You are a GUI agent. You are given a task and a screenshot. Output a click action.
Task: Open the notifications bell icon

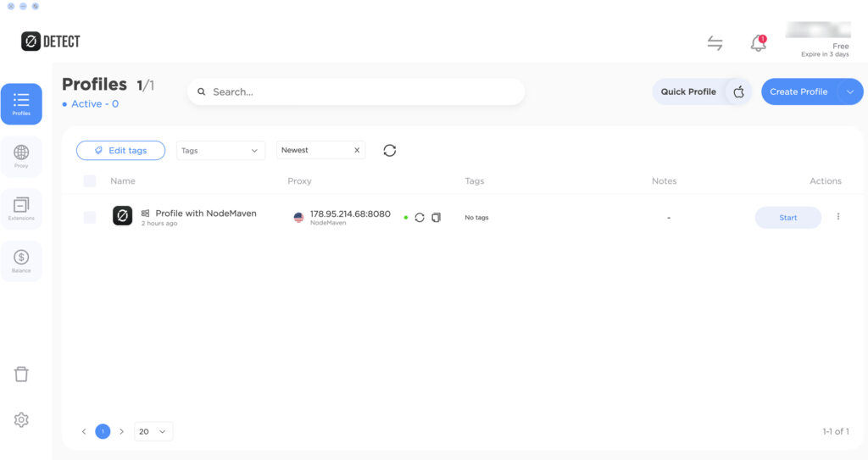click(758, 44)
